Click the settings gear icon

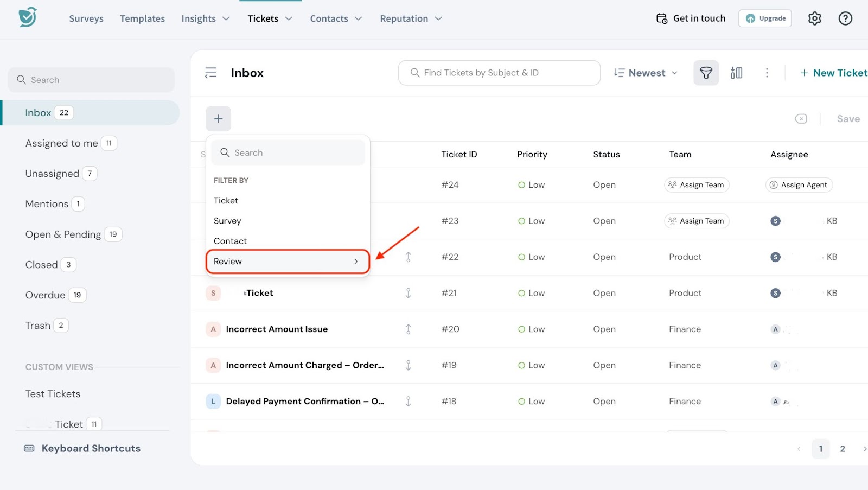coord(814,18)
